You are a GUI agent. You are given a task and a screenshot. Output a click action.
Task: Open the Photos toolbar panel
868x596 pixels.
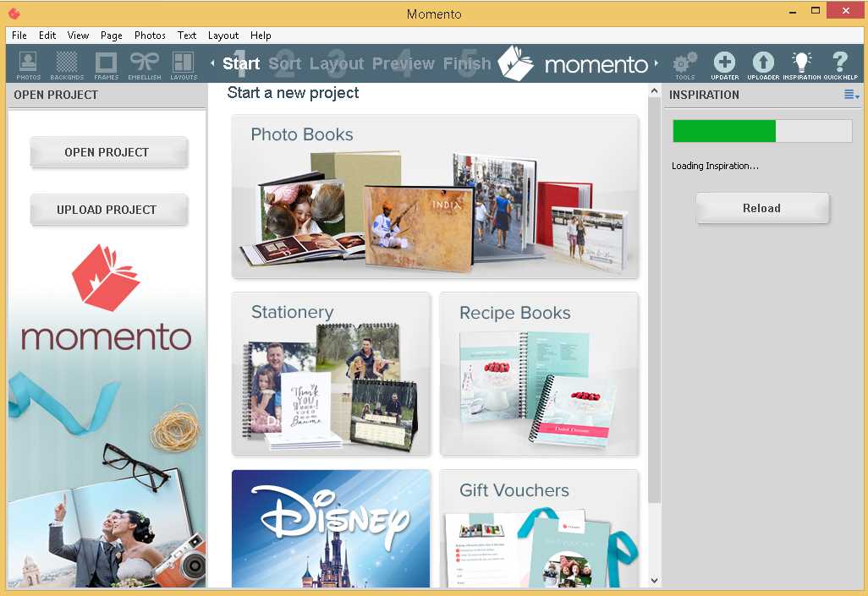28,65
